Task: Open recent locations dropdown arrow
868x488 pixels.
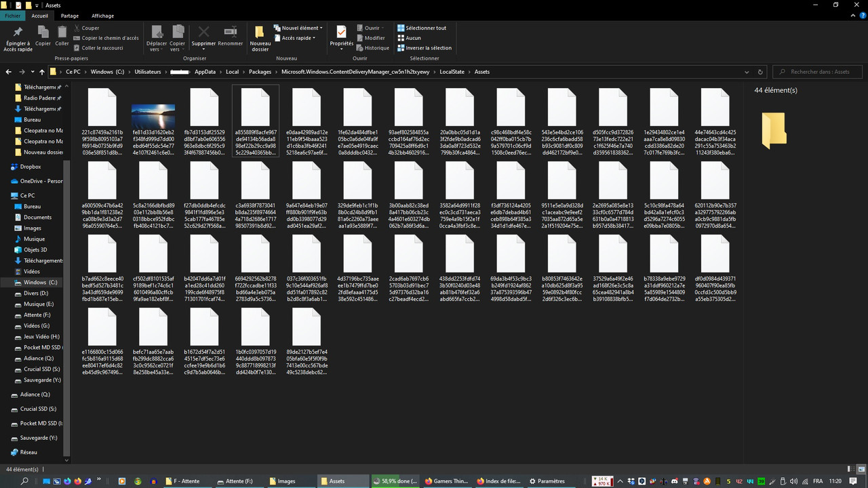Action: (x=32, y=72)
